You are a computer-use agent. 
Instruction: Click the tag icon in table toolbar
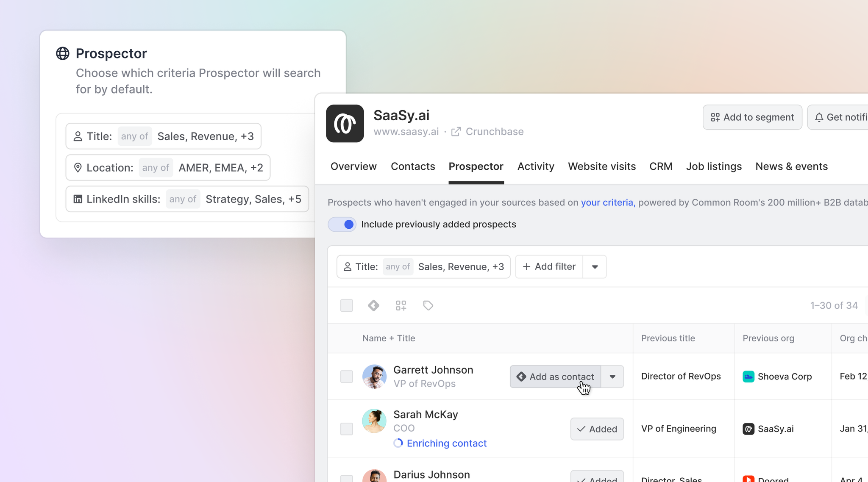point(428,305)
